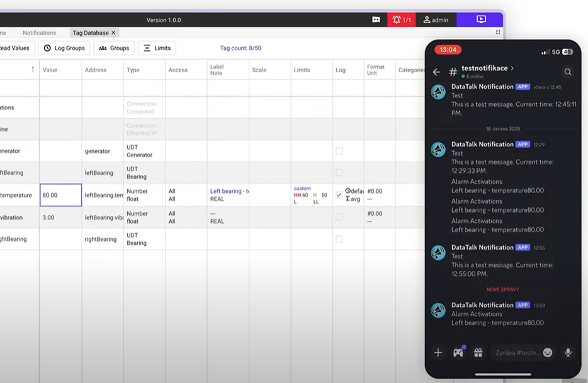Tap the DataTalk avatar on 12:29 message
The height and width of the screenshot is (383, 588).
pos(438,150)
